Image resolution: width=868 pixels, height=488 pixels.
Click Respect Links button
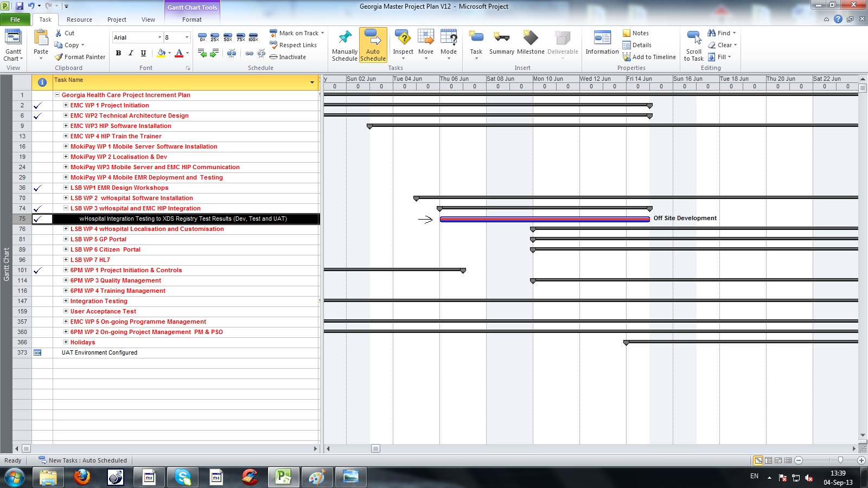click(293, 45)
